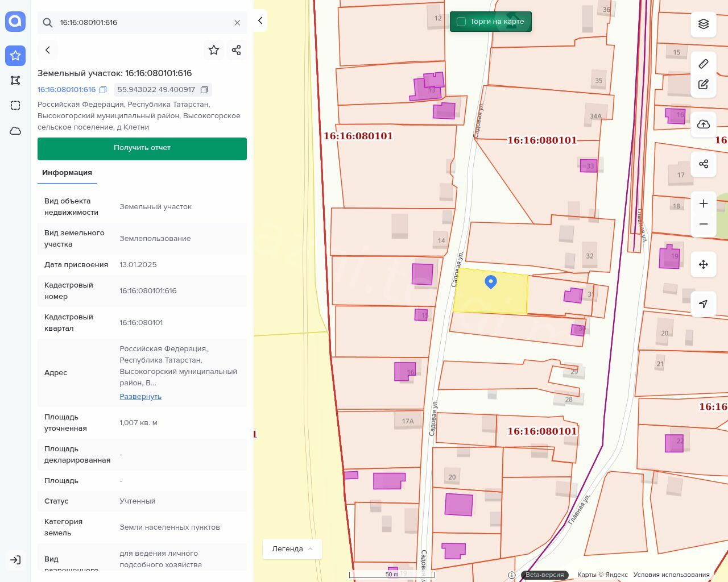Enable the Торги на карте checkbox
Viewport: 728px width, 582px height.
click(x=461, y=22)
